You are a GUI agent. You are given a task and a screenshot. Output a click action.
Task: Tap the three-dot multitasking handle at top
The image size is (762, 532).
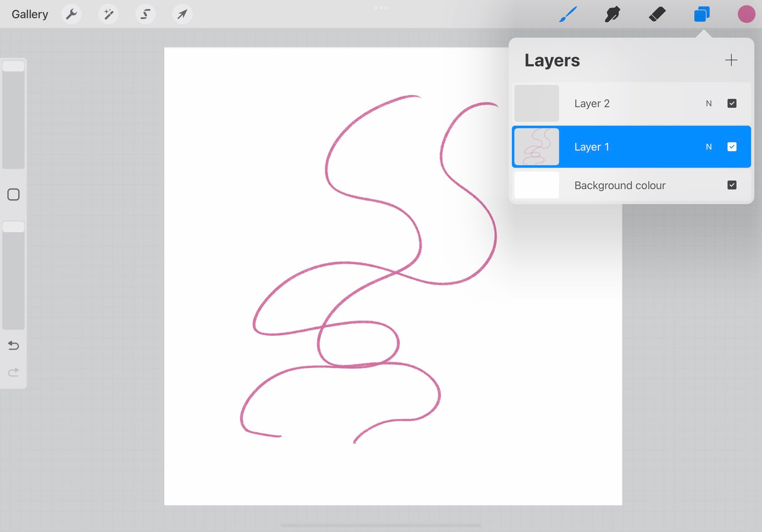coord(381,8)
